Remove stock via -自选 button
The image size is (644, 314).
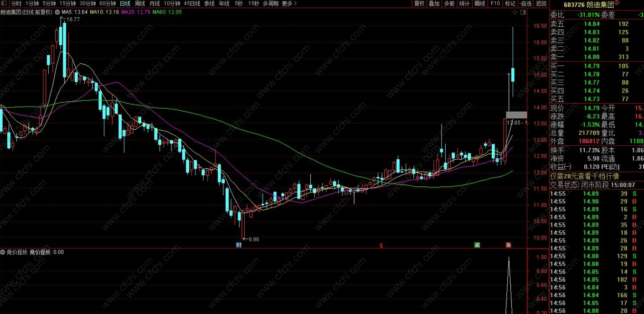526,4
